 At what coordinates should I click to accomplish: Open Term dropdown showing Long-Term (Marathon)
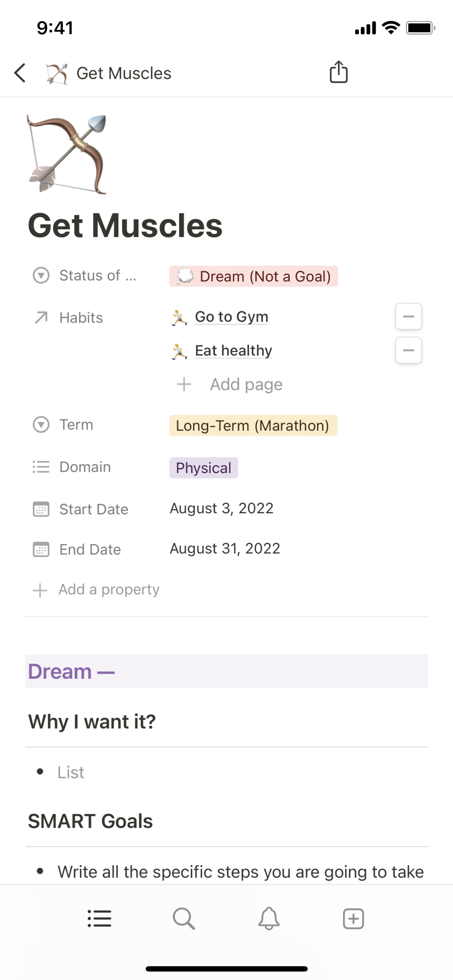tap(253, 426)
